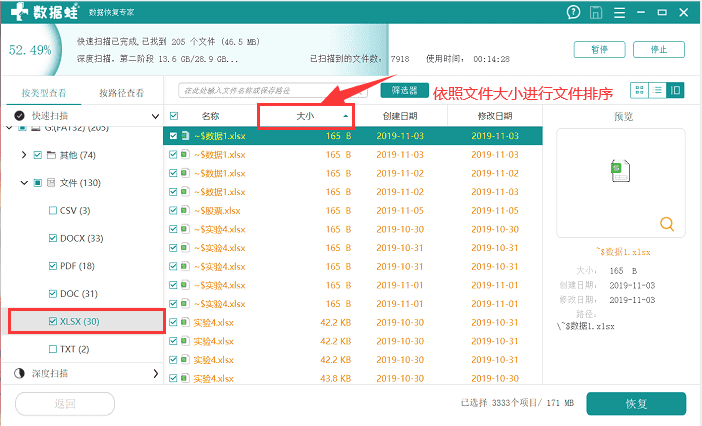The width and height of the screenshot is (702, 426).
Task: Expand the 其他 (74) tree node
Action: (24, 155)
